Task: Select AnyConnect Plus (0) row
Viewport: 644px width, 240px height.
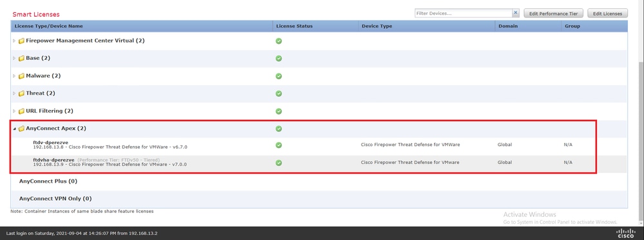Action: 319,181
